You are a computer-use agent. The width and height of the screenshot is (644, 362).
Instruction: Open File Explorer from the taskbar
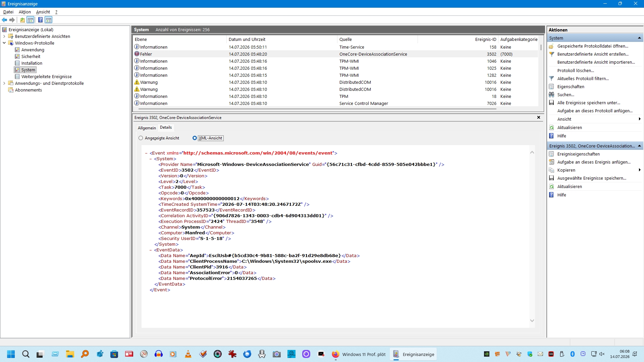(70, 354)
